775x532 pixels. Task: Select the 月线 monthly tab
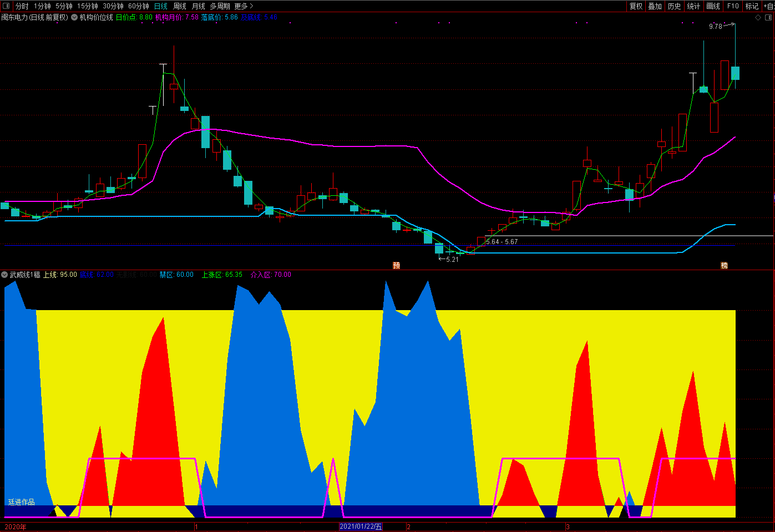pos(199,6)
